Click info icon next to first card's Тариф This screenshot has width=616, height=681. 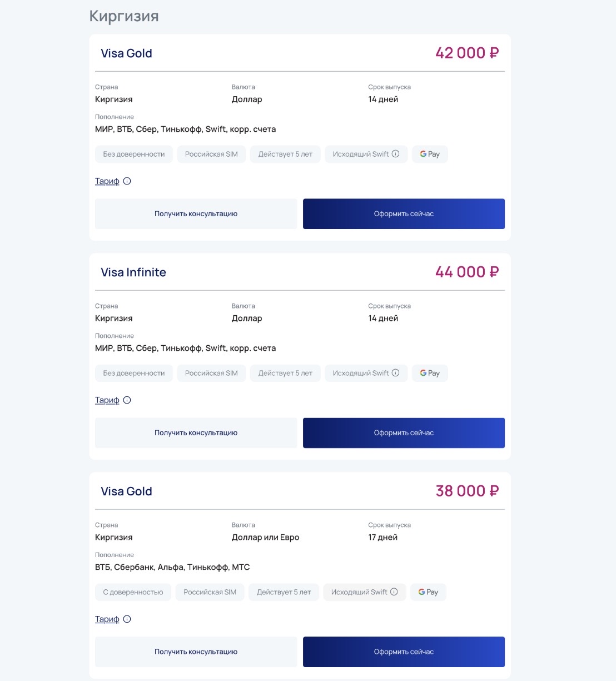point(127,181)
